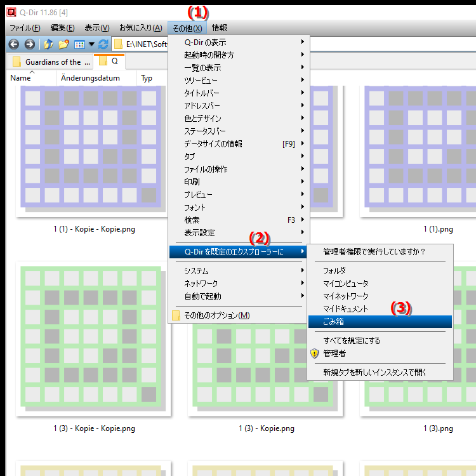Open the 情報 menu
The width and height of the screenshot is (476, 476).
tap(219, 28)
